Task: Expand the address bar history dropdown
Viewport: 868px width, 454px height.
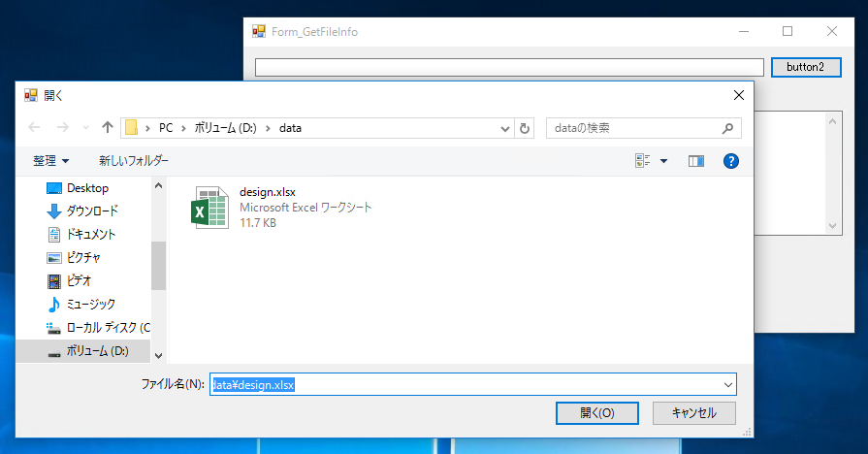Action: (x=505, y=128)
